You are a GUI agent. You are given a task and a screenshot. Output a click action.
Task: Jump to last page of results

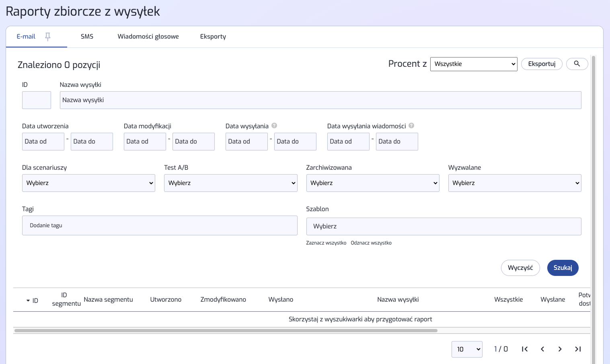578,349
